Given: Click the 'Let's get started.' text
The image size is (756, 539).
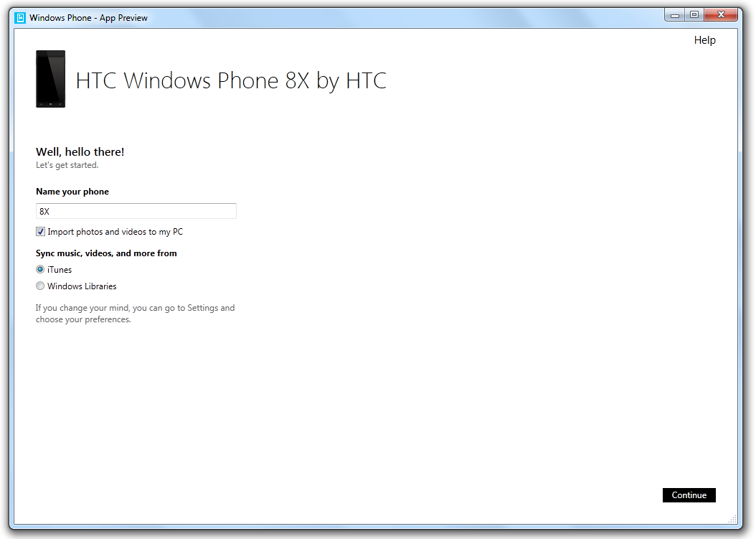Looking at the screenshot, I should (67, 165).
